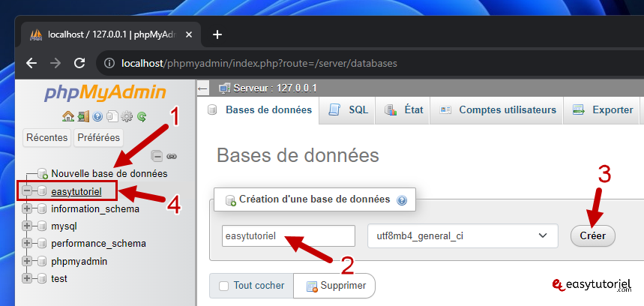Viewport: 644px width, 306px height.
Task: Open performance_schema database in tree
Action: (x=98, y=243)
